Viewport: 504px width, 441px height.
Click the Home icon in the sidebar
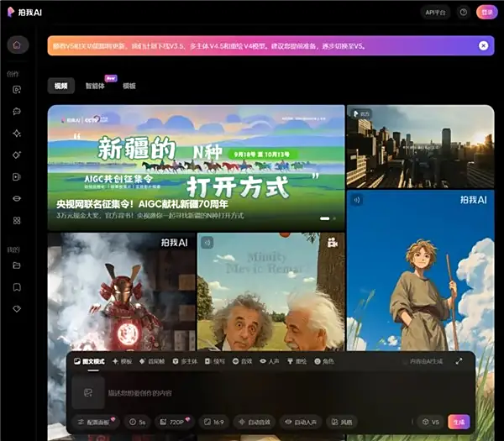[17, 45]
